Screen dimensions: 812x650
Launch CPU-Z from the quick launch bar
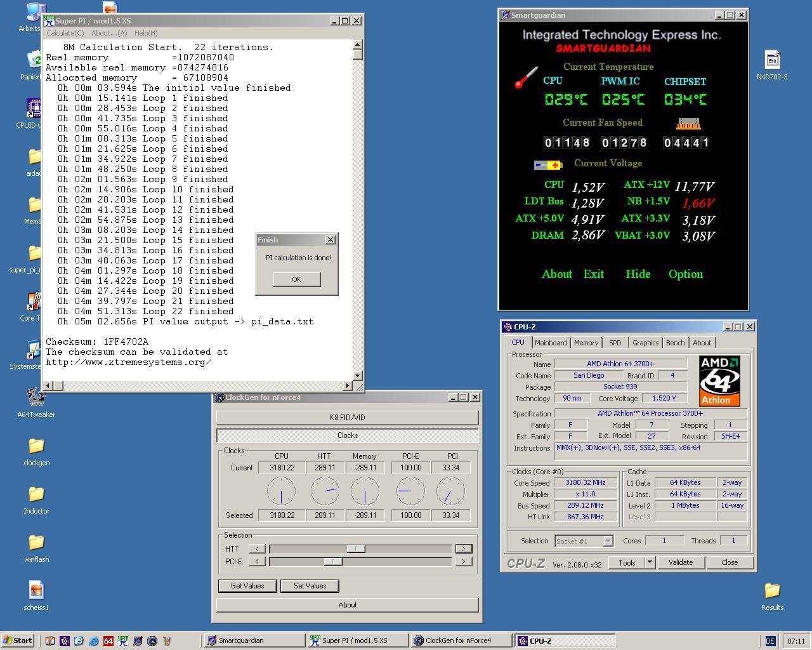pyautogui.click(x=65, y=640)
